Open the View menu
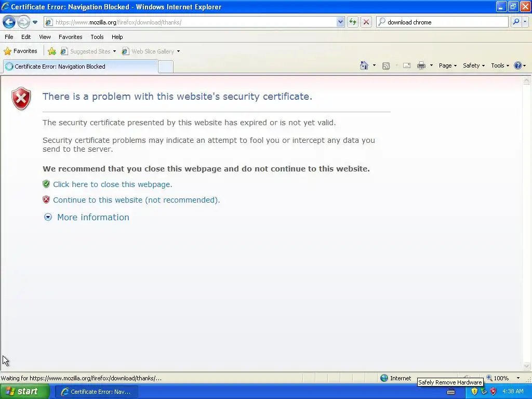Image resolution: width=532 pixels, height=399 pixels. pos(45,37)
